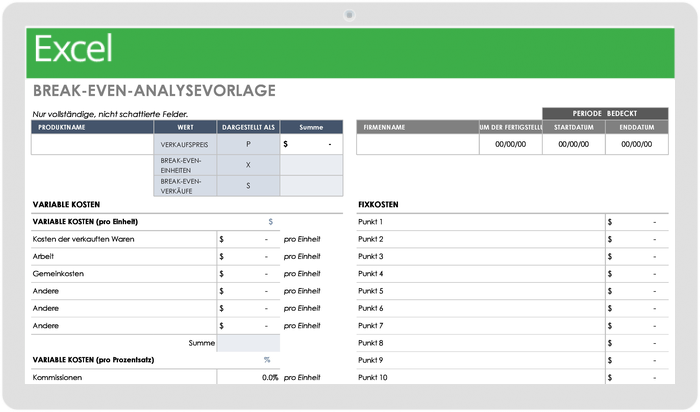Click the FIRMENNAME header
Viewport: 700px width, 412px height.
point(418,127)
